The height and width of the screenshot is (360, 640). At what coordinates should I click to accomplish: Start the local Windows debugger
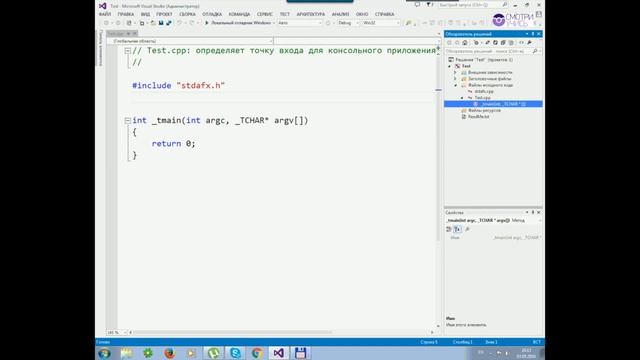238,23
